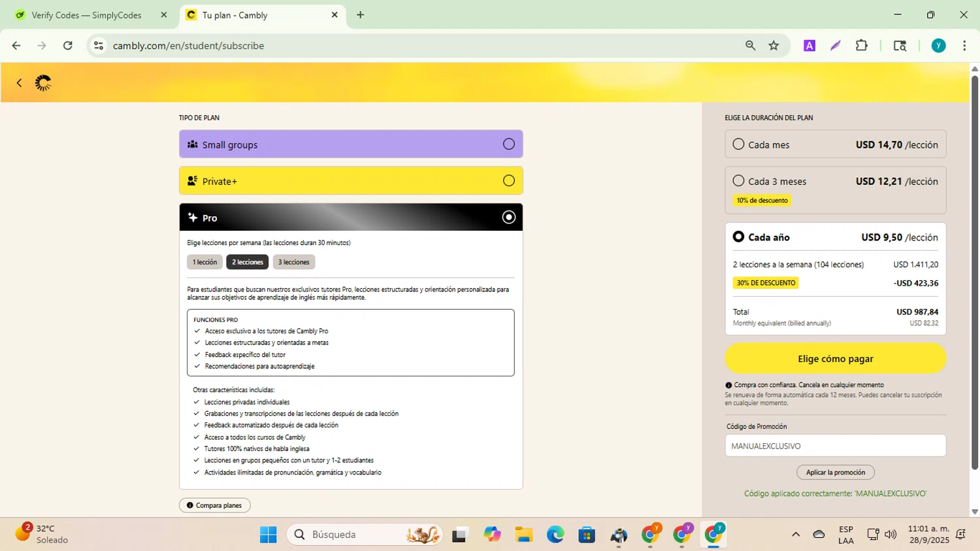This screenshot has height=551, width=980.
Task: Click the 10% de descuento badge
Action: (762, 201)
